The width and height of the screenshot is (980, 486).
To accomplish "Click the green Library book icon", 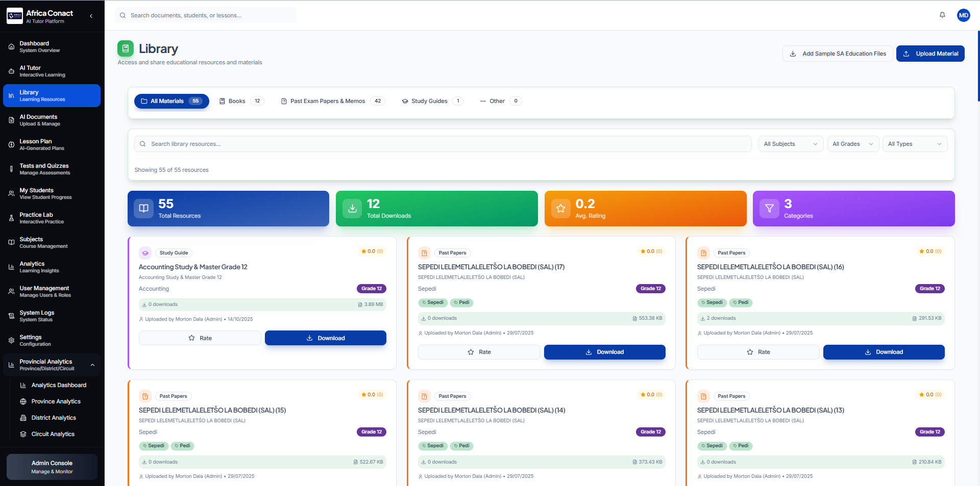I will 126,49.
